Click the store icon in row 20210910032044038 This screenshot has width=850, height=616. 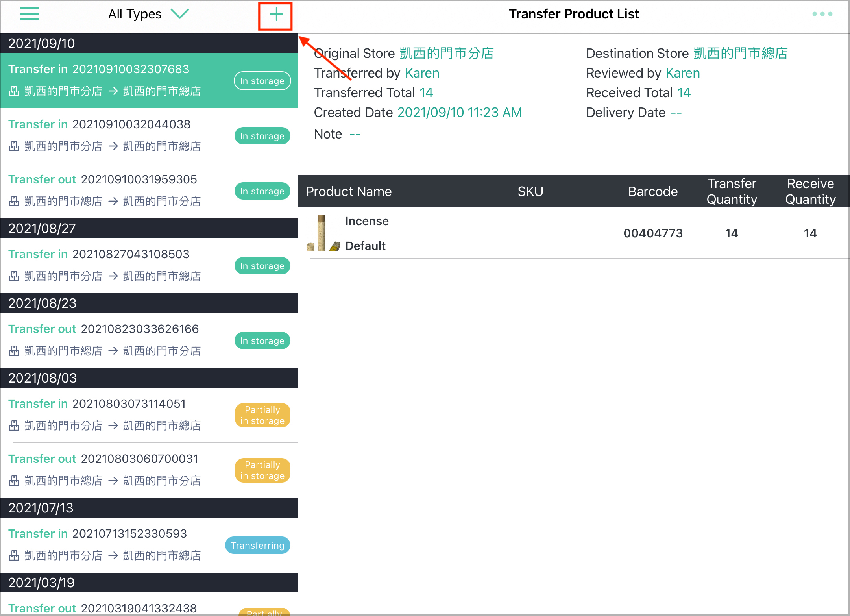[14, 146]
